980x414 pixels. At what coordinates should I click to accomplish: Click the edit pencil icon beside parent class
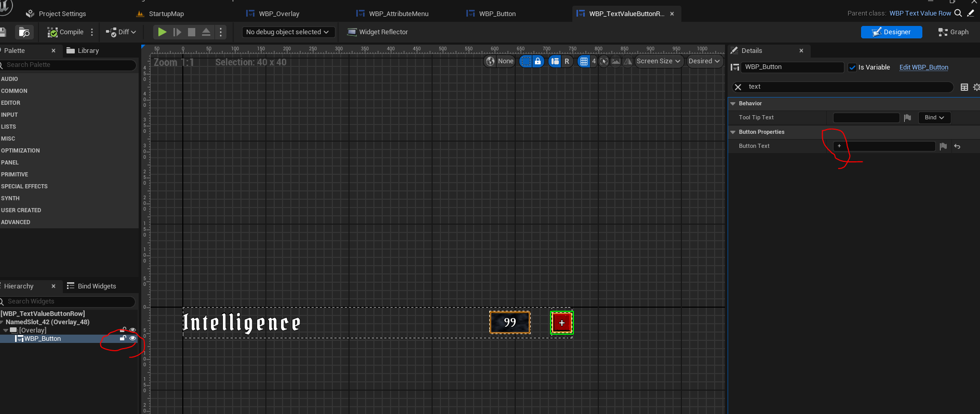click(971, 13)
